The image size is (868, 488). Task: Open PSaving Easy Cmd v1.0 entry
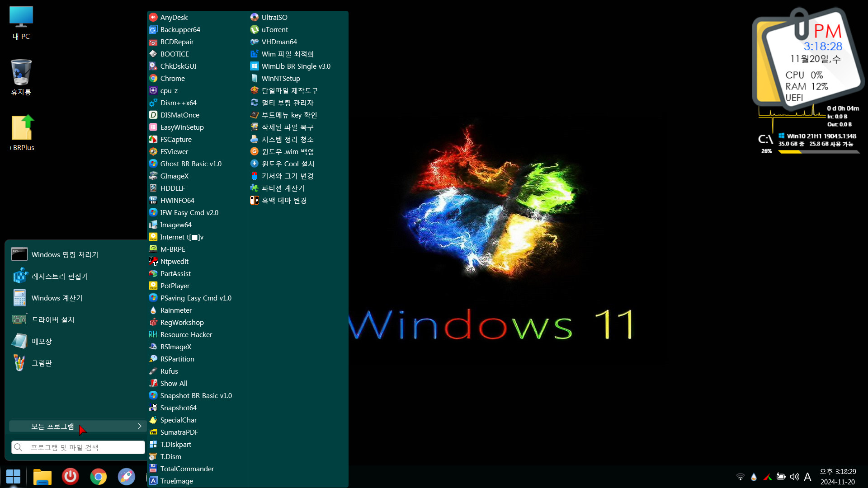(x=190, y=298)
